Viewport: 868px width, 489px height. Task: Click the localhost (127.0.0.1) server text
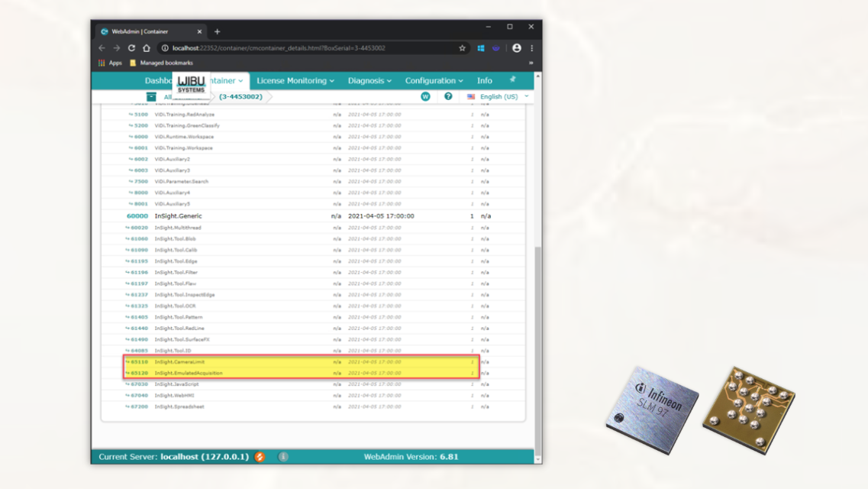click(205, 457)
